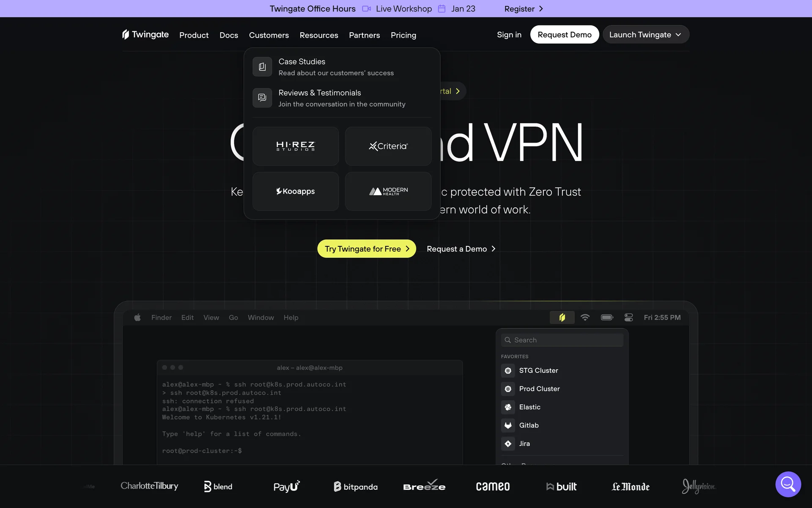812x508 pixels.
Task: Click the Wi-Fi icon in mockup menu bar
Action: point(585,317)
